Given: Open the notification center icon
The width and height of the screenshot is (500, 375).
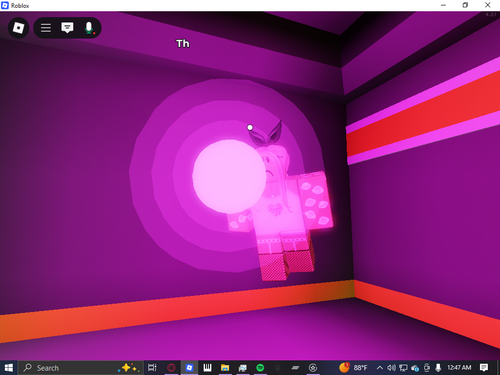Looking at the screenshot, I should coord(484,368).
